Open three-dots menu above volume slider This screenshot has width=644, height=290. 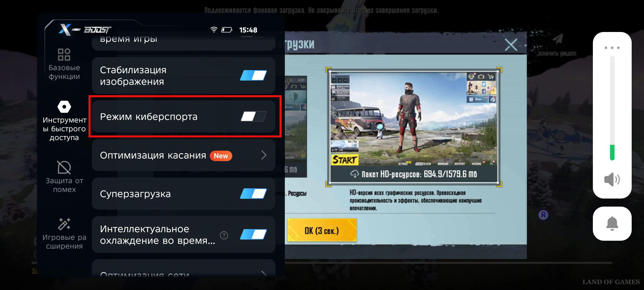pyautogui.click(x=612, y=48)
